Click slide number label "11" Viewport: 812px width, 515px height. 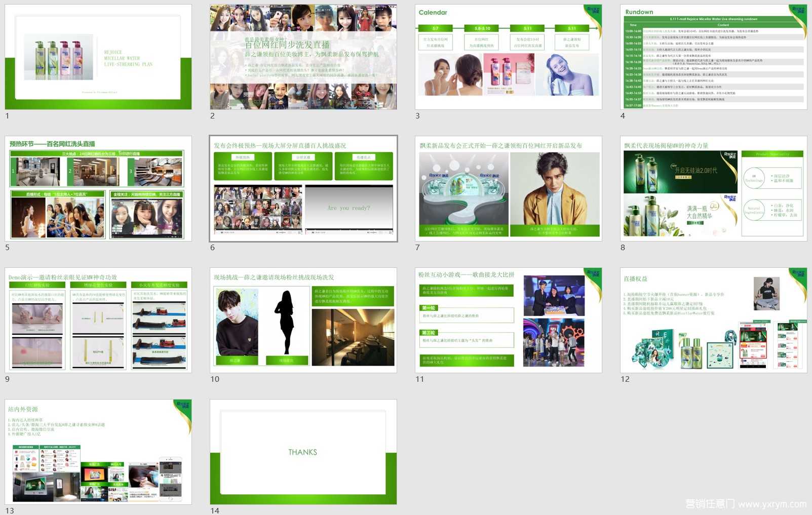tap(419, 379)
